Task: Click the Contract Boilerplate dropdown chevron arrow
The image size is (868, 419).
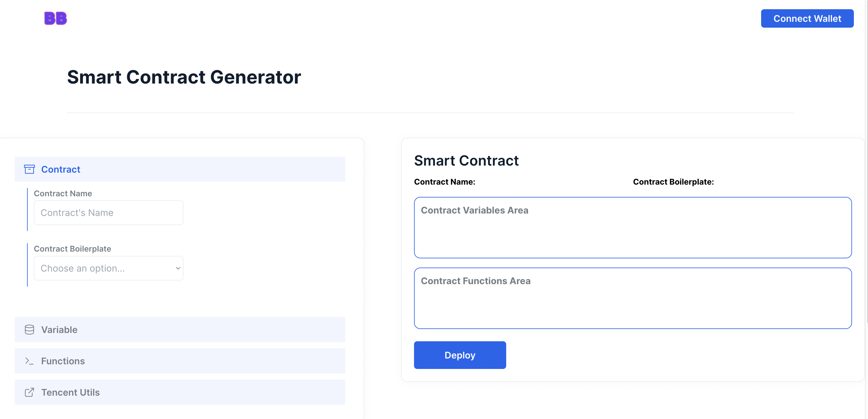Action: tap(178, 268)
